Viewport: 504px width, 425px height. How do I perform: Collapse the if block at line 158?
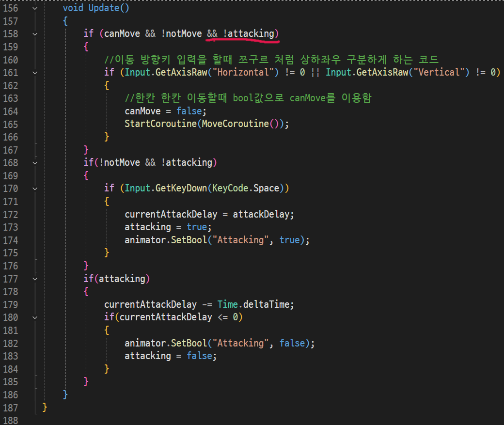[35, 34]
